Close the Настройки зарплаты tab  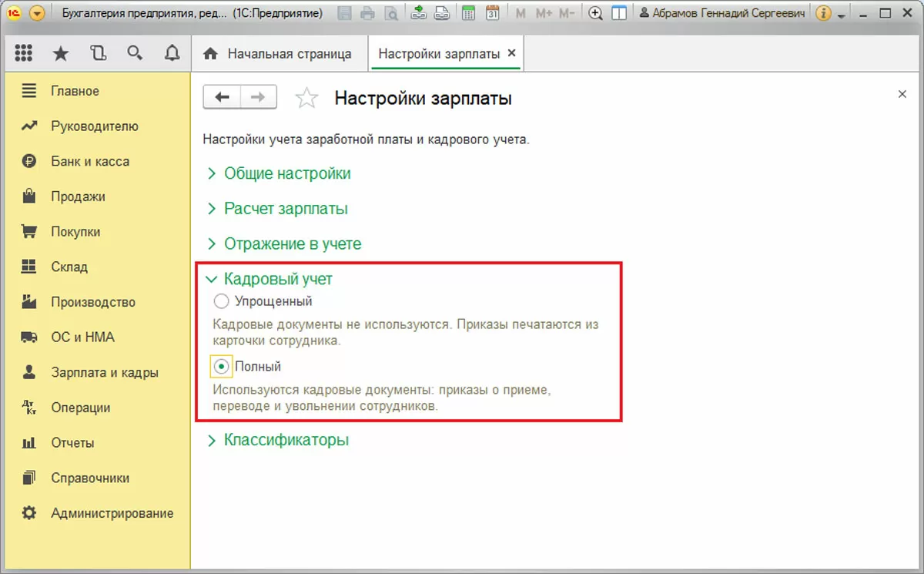pyautogui.click(x=512, y=53)
